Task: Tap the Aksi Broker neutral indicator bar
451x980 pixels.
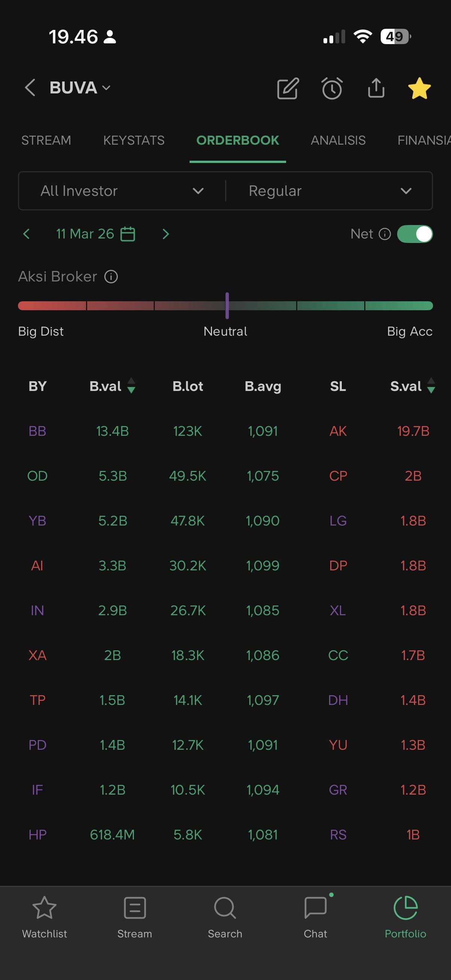Action: pos(227,305)
